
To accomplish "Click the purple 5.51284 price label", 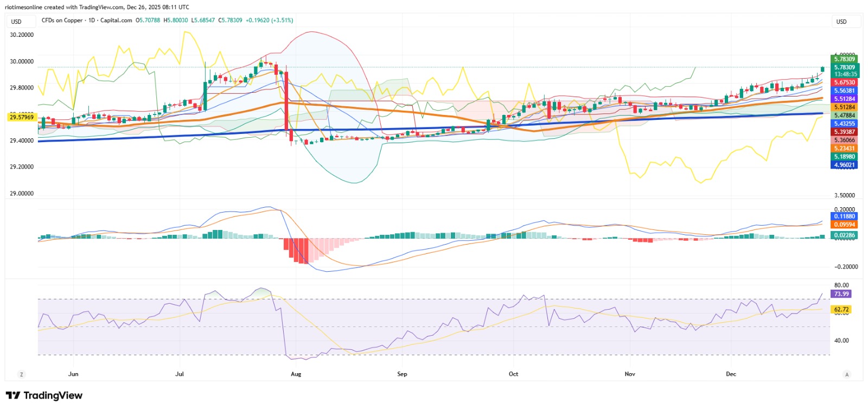I will [845, 99].
